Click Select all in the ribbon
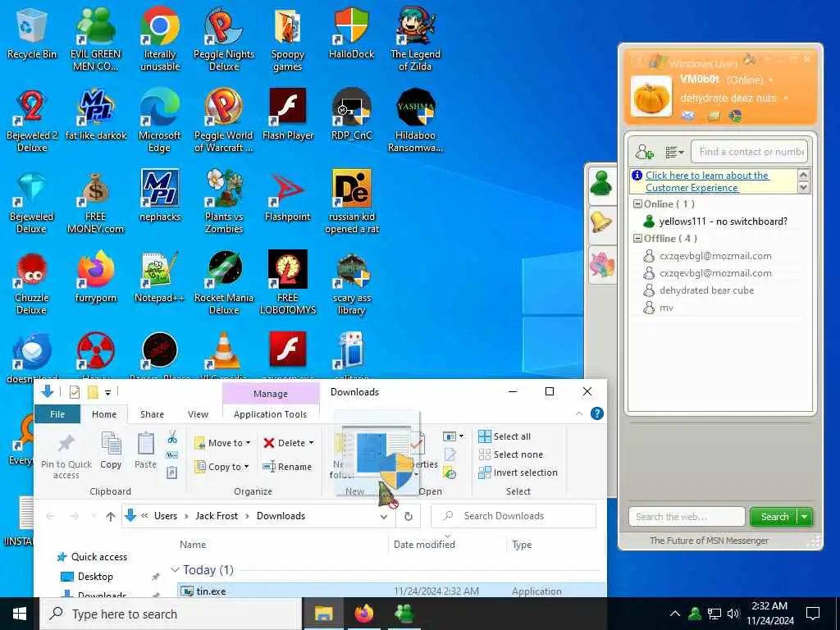Viewport: 840px width, 630px height. pyautogui.click(x=504, y=436)
